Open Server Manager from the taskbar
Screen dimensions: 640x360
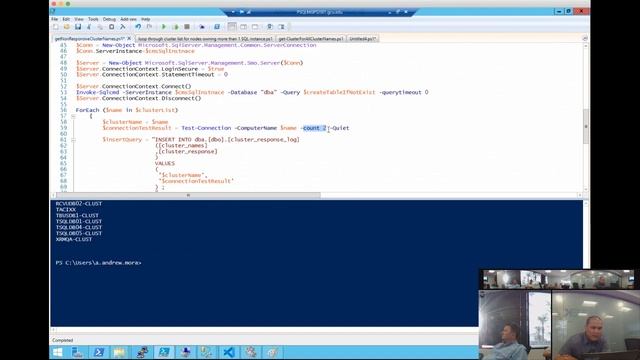[x=77, y=352]
